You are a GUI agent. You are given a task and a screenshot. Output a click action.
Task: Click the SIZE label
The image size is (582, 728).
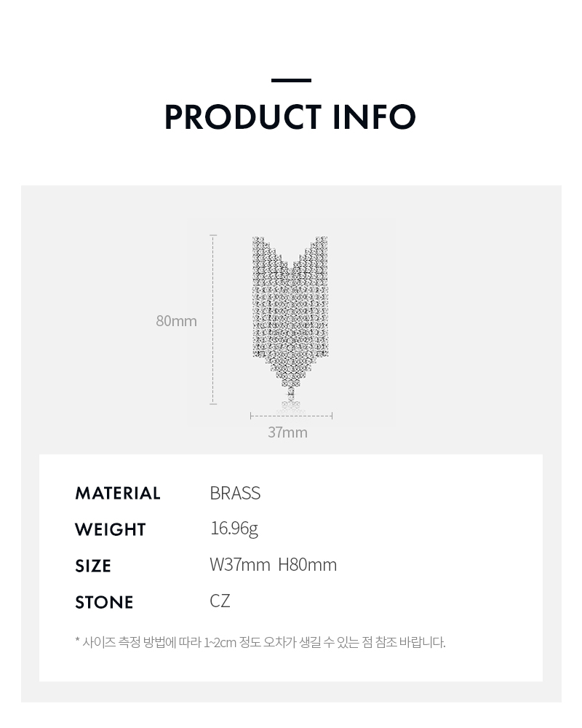pyautogui.click(x=93, y=566)
